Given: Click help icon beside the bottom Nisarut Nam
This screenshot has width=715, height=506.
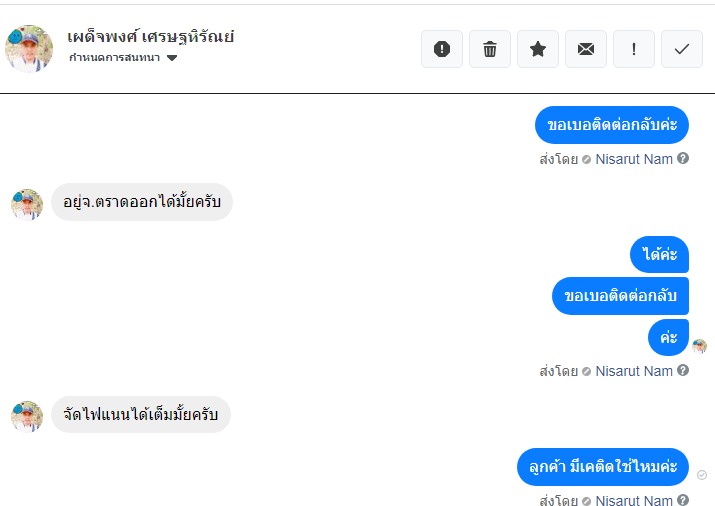Looking at the screenshot, I should pyautogui.click(x=683, y=501).
